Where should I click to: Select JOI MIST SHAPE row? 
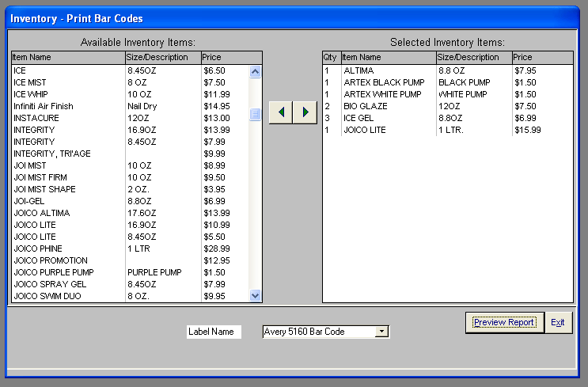point(131,189)
